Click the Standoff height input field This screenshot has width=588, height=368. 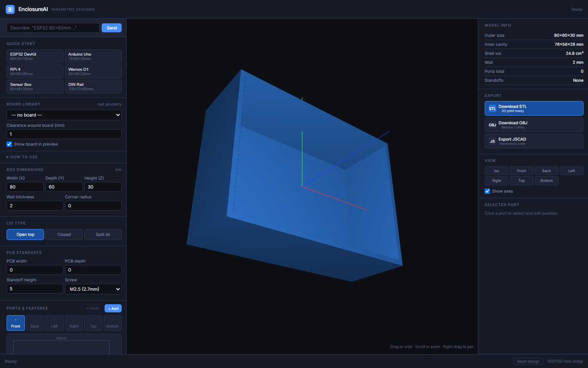(x=35, y=289)
